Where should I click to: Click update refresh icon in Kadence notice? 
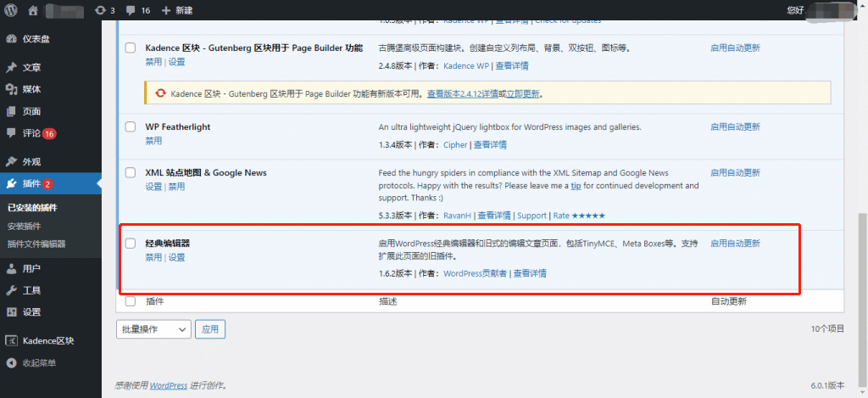pos(160,93)
